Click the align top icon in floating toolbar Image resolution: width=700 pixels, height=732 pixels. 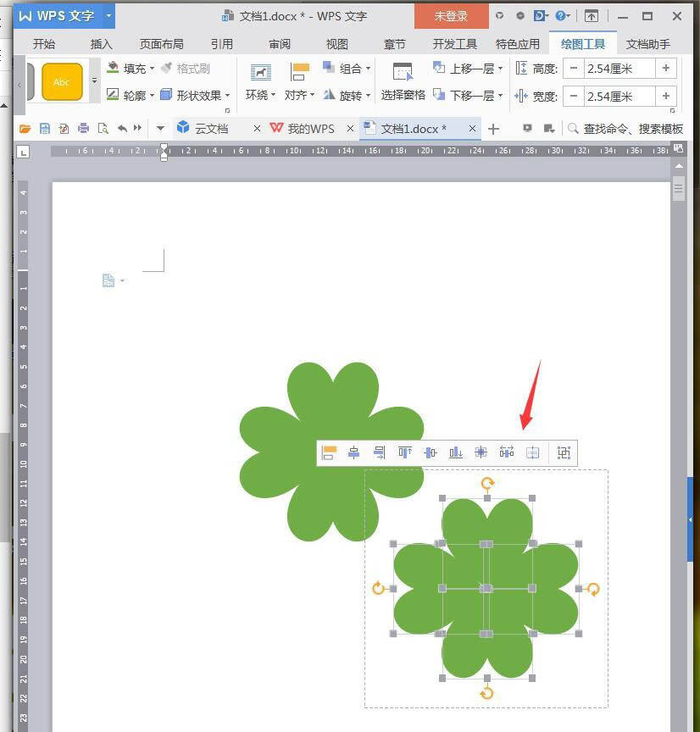tap(405, 452)
